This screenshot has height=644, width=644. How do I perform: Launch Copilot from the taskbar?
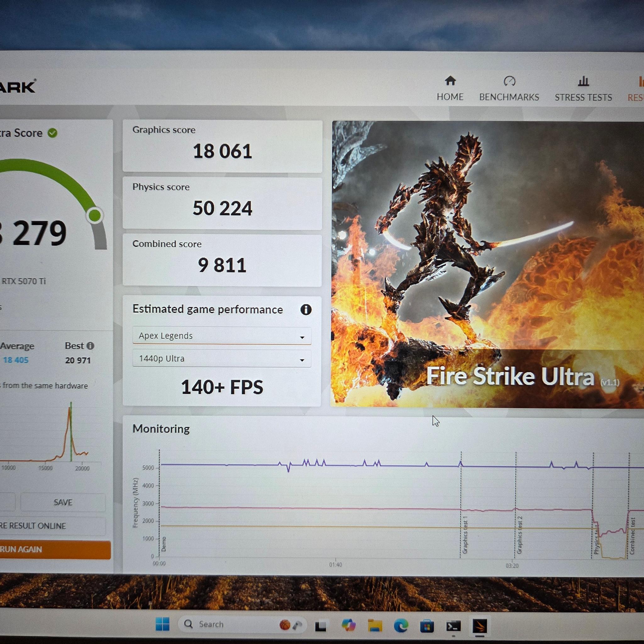pyautogui.click(x=348, y=625)
